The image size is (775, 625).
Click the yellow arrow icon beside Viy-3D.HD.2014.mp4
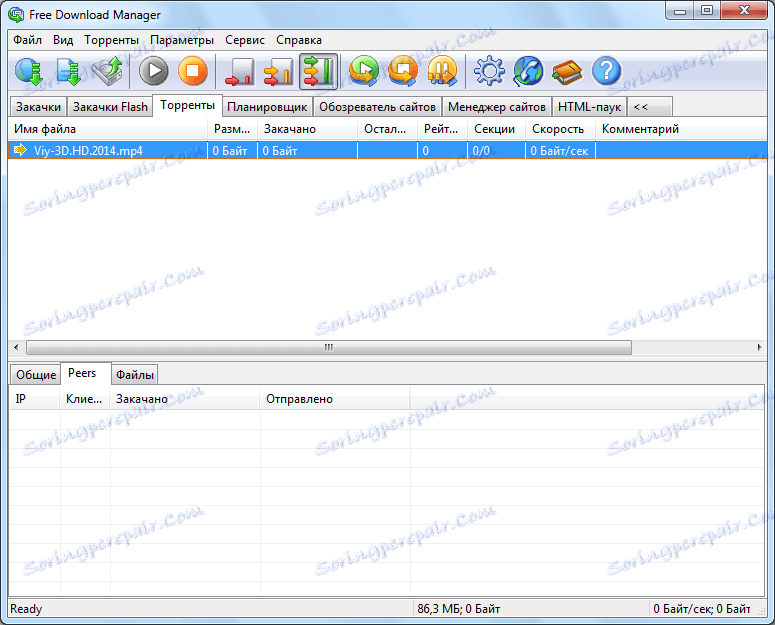(20, 150)
